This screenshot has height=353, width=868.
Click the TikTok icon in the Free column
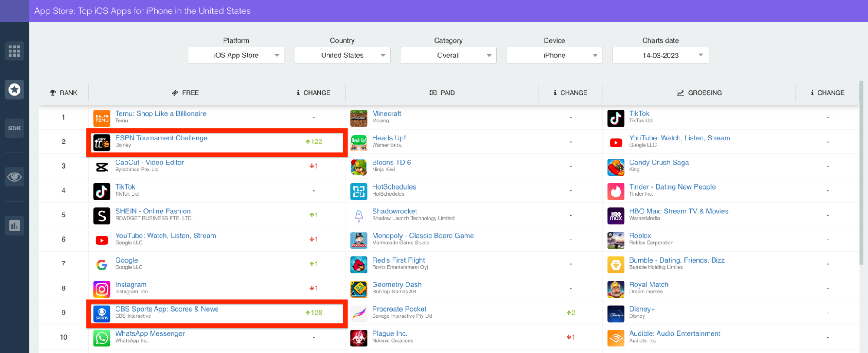[x=102, y=191]
